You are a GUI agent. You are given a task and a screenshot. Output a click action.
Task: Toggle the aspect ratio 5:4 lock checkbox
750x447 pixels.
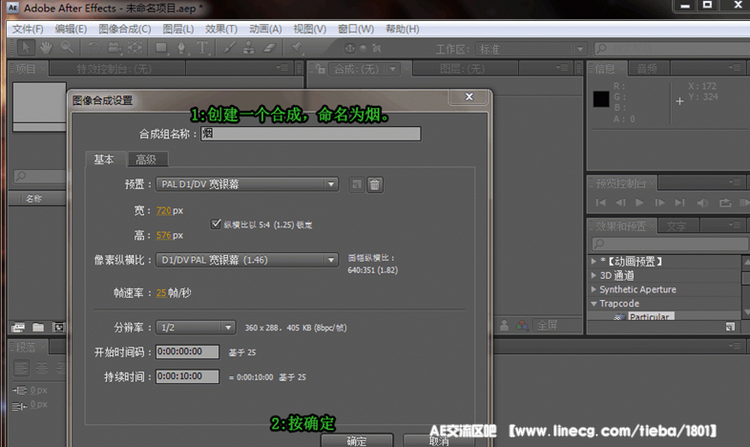click(x=216, y=224)
